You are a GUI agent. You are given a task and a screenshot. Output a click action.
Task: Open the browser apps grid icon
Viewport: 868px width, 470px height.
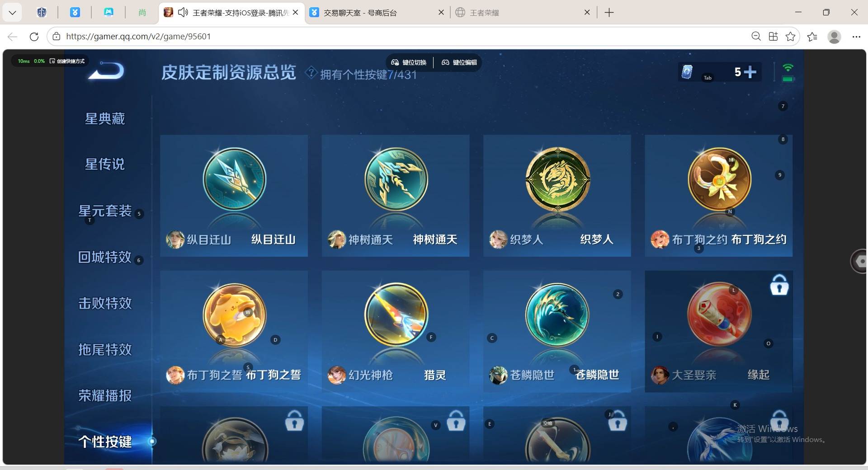coord(773,37)
